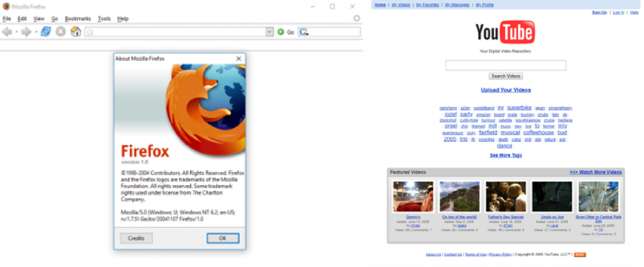Click My Videos in the YouTube navigation
The height and width of the screenshot is (267, 644).
pos(401,5)
